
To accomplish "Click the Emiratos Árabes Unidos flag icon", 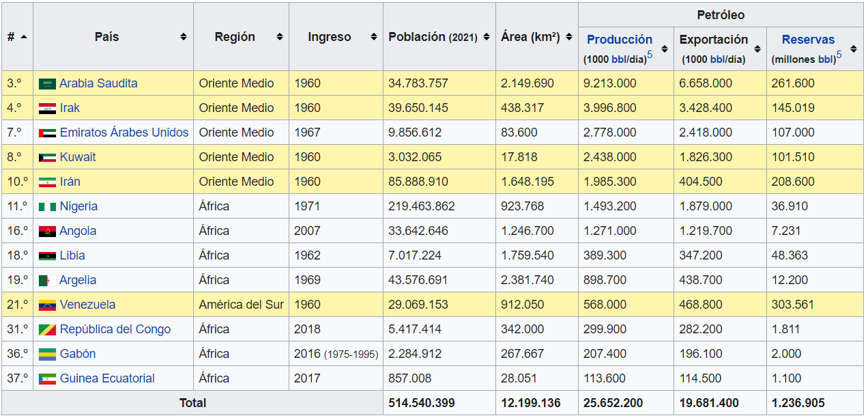I will tap(48, 132).
